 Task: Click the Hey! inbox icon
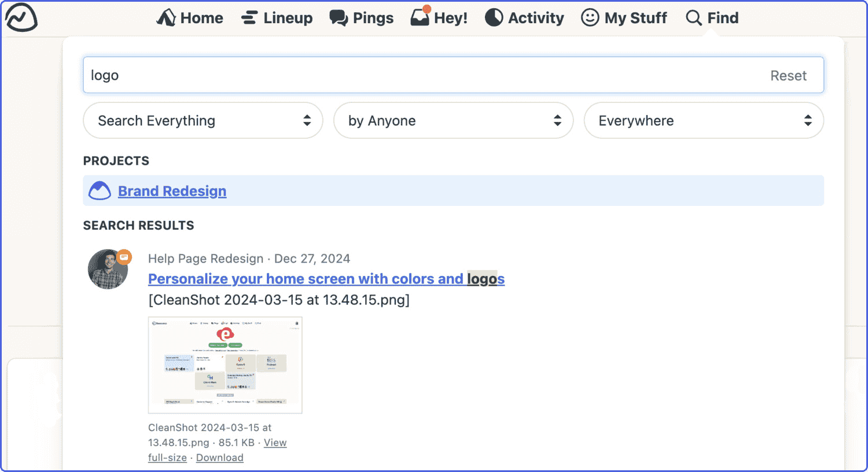click(x=420, y=16)
